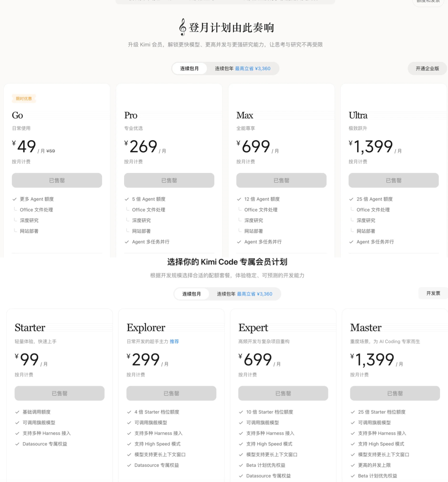Click 已售罄 button on the Expert plan
Screen dimensions: 448x482
pos(283,393)
